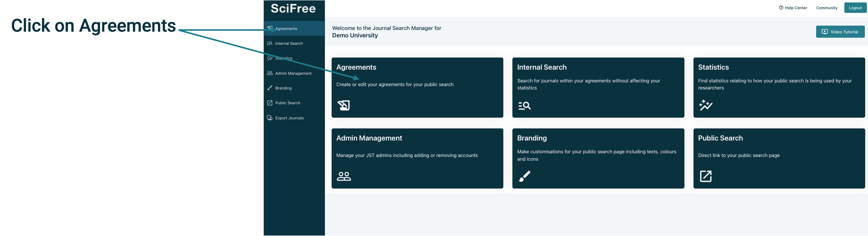Open the Agreements card
Screen dimensions: 868x236
point(417,87)
